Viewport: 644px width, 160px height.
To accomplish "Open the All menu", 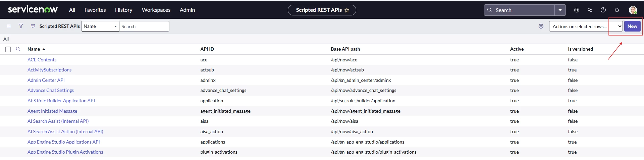I will [72, 10].
